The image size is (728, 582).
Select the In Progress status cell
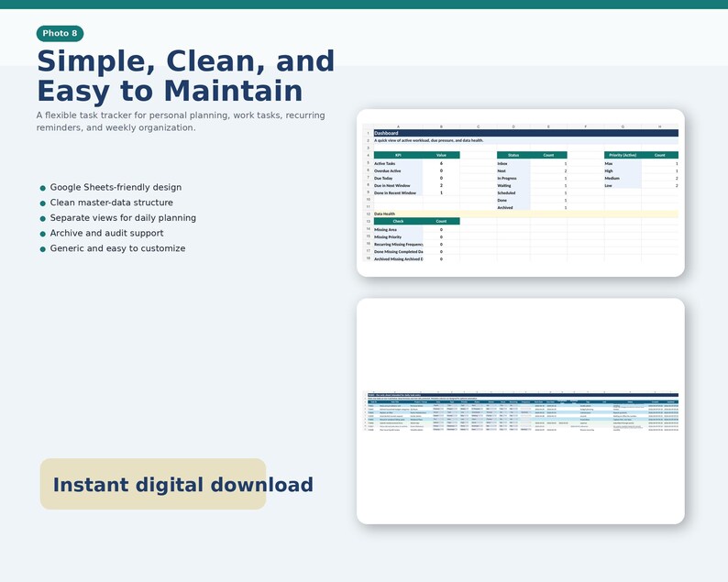click(513, 178)
